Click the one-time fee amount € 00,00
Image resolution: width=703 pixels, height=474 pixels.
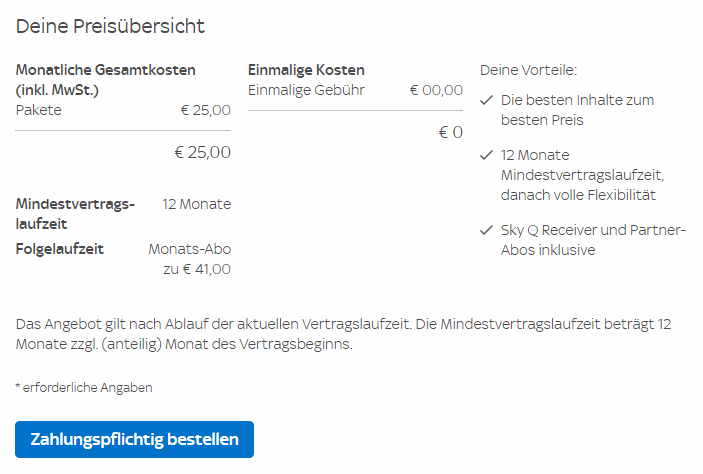(x=436, y=90)
